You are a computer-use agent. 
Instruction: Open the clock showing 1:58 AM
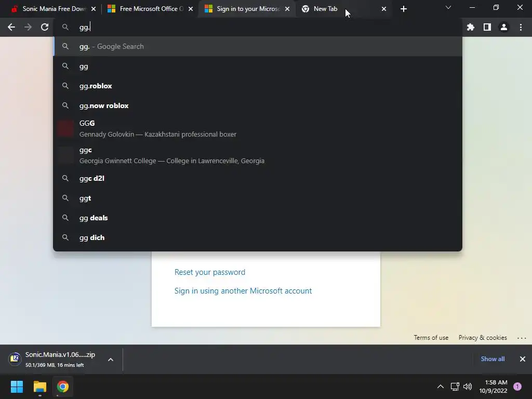(x=494, y=387)
